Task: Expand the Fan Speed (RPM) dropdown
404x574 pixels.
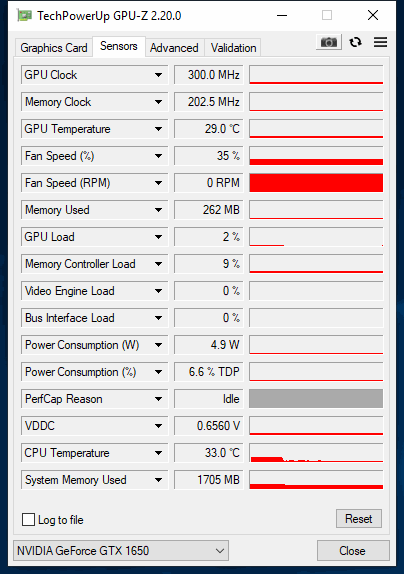Action: pyautogui.click(x=158, y=183)
